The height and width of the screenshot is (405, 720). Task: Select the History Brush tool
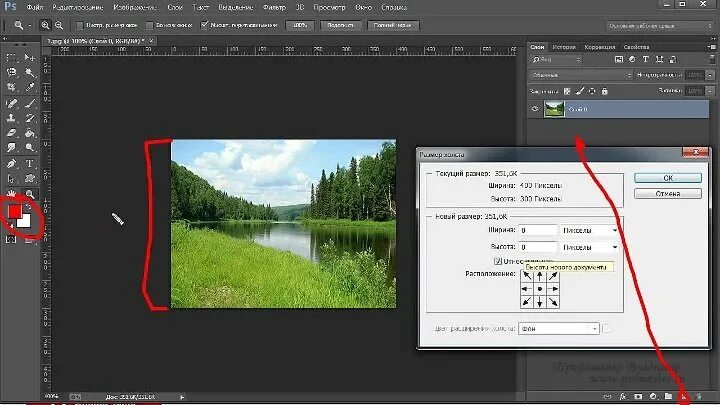coord(30,118)
